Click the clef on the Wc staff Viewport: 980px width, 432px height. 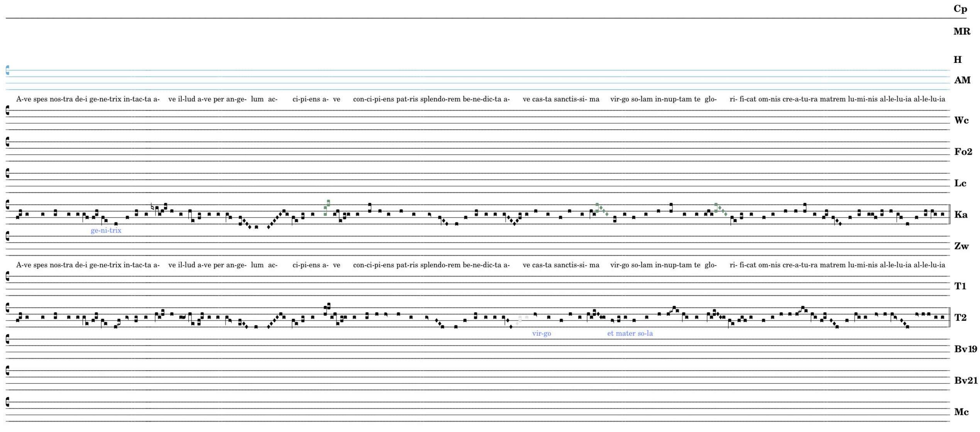(8, 111)
